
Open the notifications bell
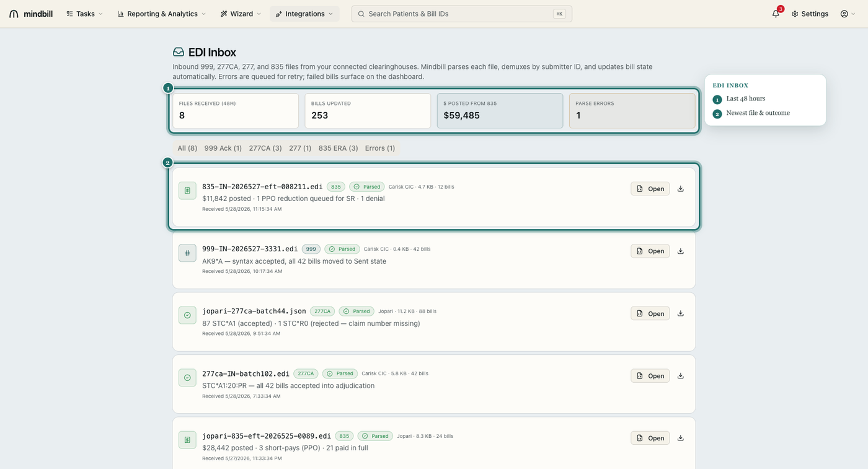tap(776, 14)
